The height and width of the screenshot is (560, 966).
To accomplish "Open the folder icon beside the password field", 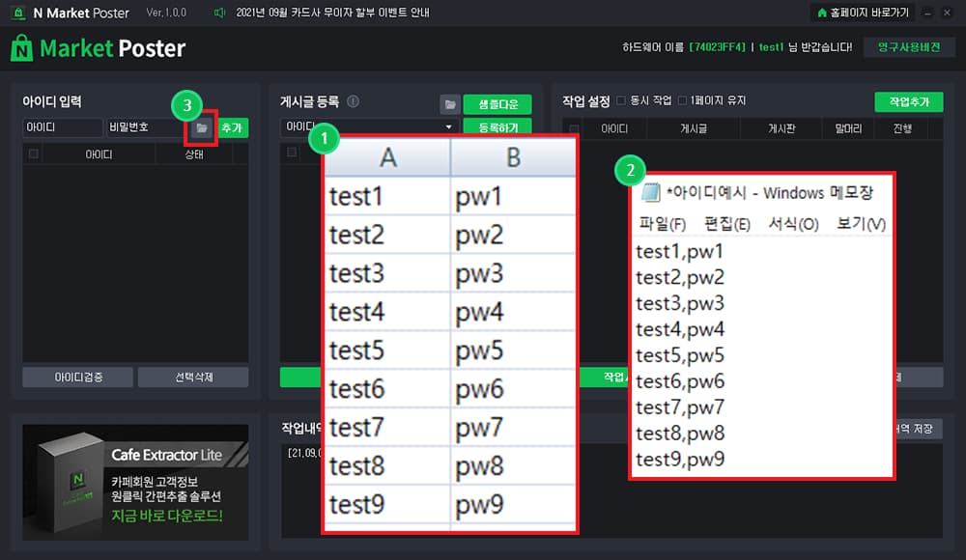I will click(202, 128).
